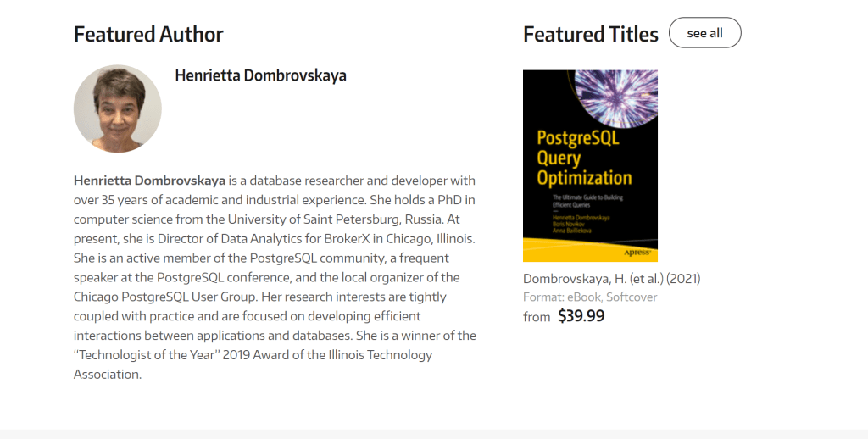Click the $39.99 price
The width and height of the screenshot is (868, 439).
(581, 316)
